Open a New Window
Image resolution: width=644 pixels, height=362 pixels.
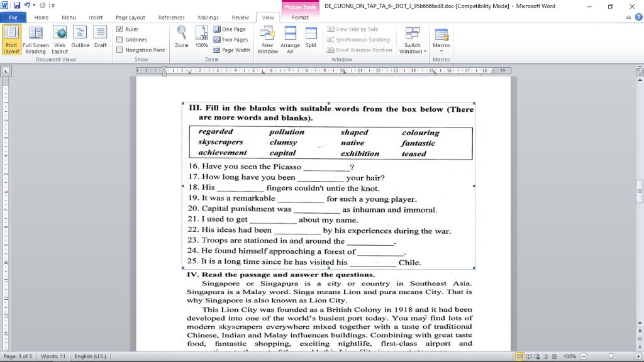pyautogui.click(x=268, y=40)
